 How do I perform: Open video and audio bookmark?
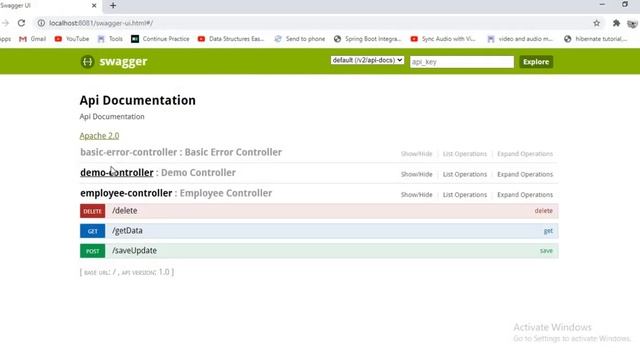click(x=520, y=39)
